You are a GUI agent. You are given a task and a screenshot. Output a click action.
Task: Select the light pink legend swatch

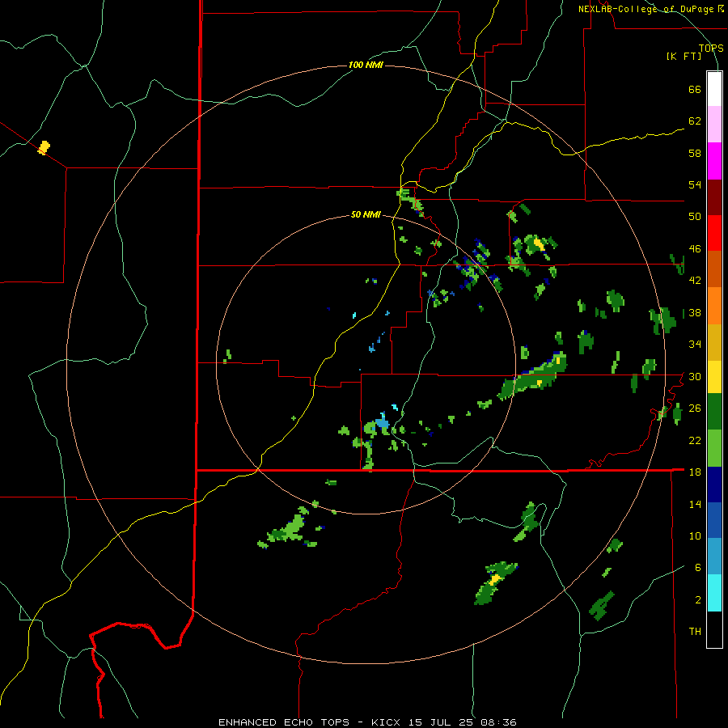(714, 125)
